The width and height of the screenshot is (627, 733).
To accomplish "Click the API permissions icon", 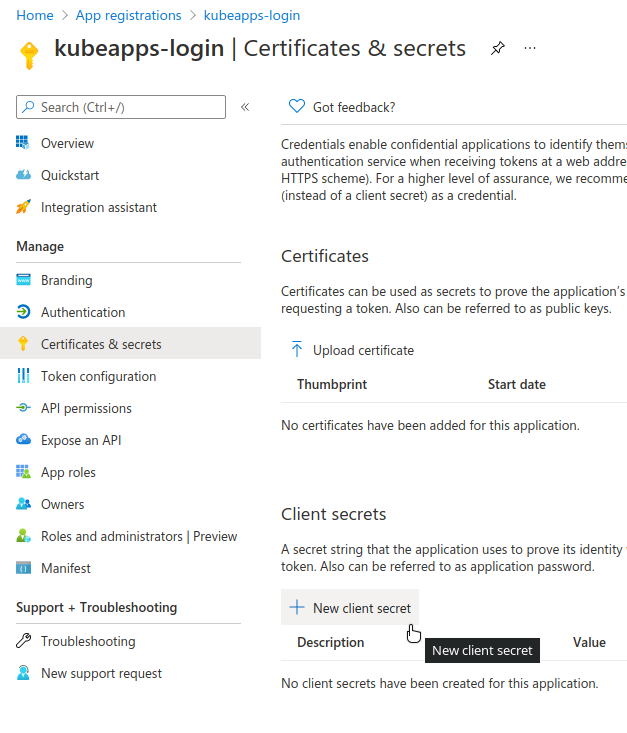I will 23,408.
